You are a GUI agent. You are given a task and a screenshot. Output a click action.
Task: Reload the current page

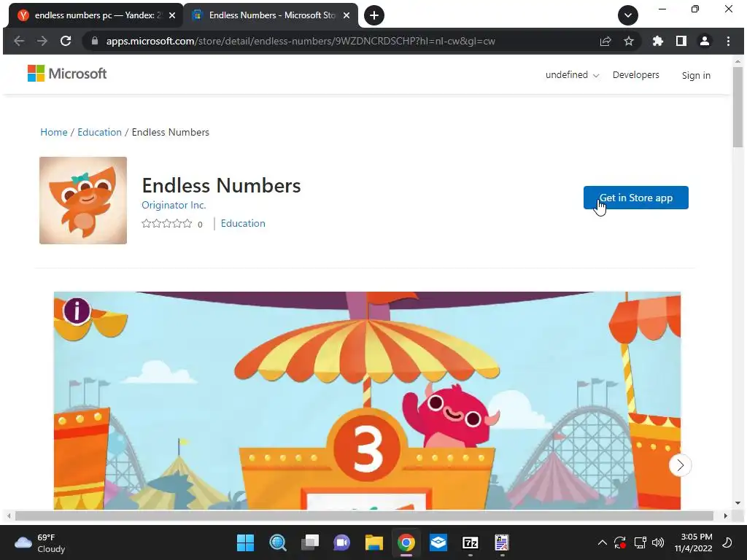[66, 42]
